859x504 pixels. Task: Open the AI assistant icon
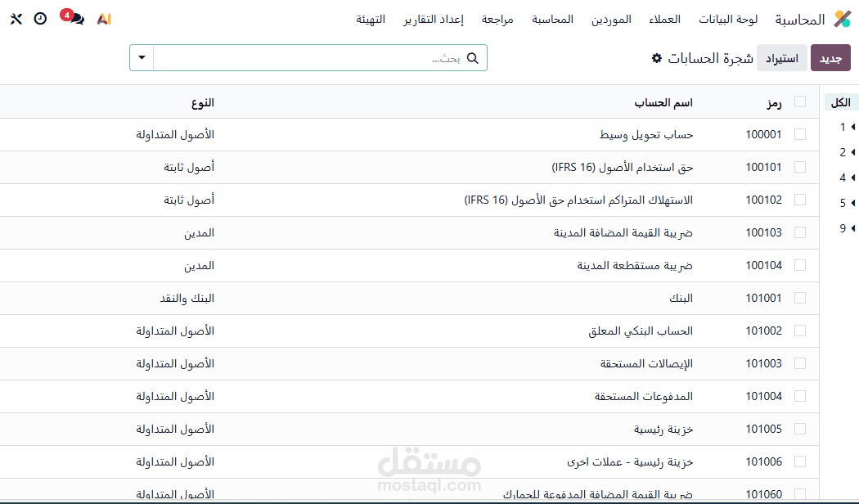[103, 18]
